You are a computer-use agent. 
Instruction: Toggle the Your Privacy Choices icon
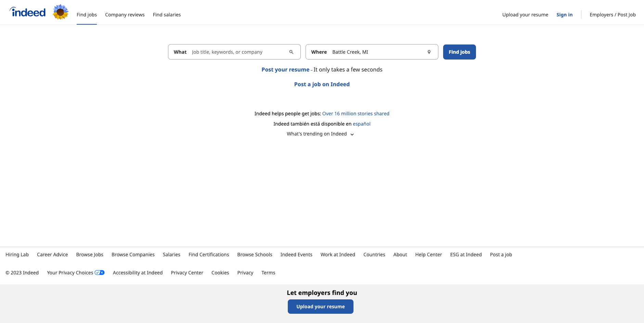point(100,273)
